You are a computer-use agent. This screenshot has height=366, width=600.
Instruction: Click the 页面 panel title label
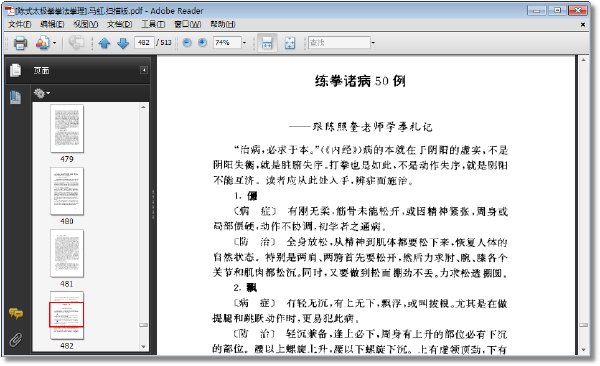tap(41, 70)
